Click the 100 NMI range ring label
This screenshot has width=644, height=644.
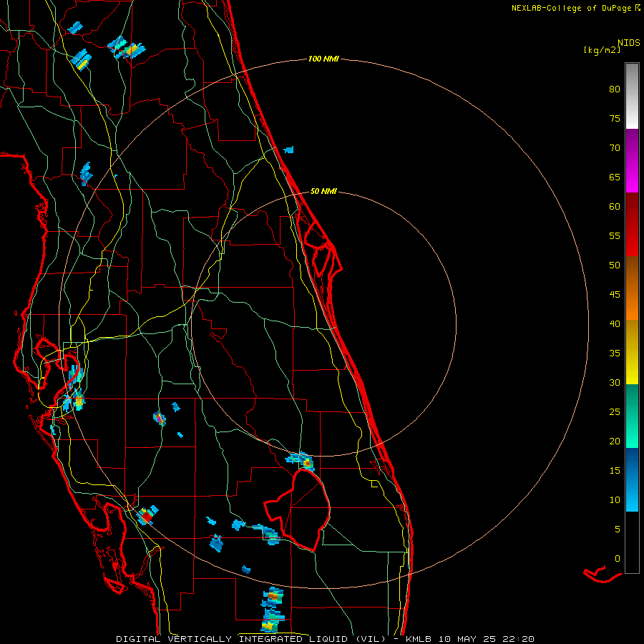click(323, 59)
